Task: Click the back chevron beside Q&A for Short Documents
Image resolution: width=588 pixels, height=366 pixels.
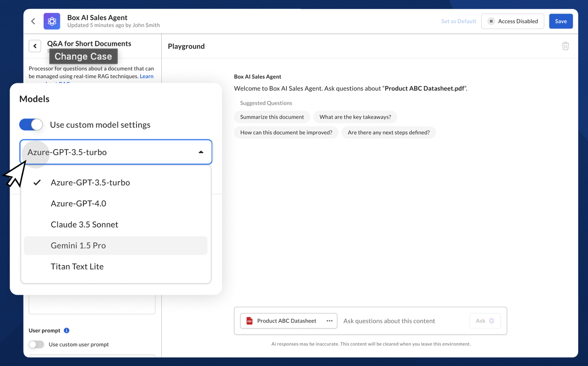Action: pos(35,46)
